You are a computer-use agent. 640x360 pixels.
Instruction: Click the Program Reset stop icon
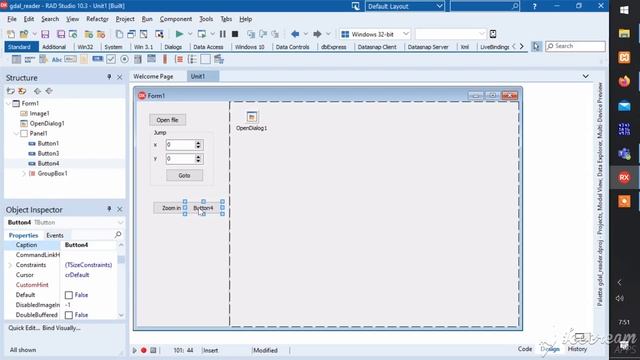tap(235, 34)
